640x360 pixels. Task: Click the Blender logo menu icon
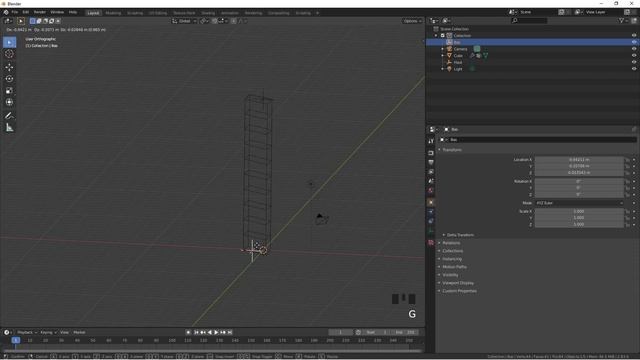click(6, 12)
